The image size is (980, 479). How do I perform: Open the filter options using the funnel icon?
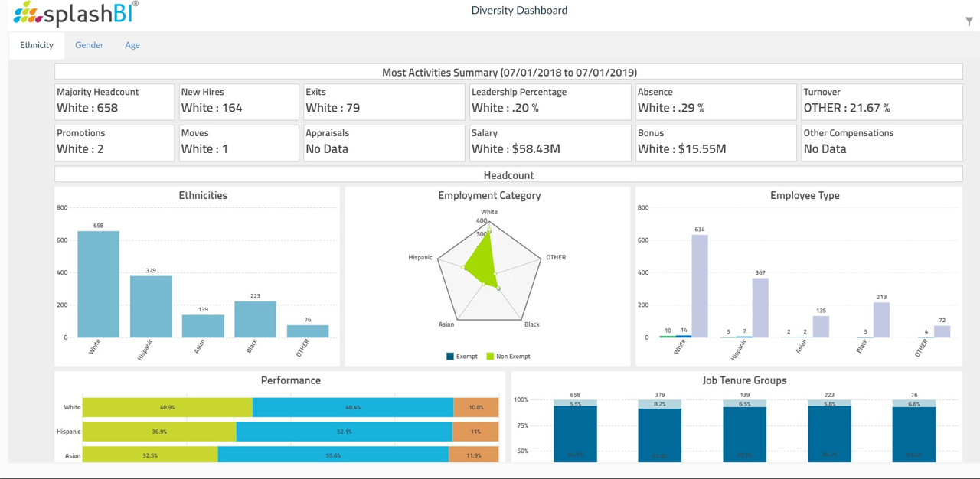coord(968,22)
